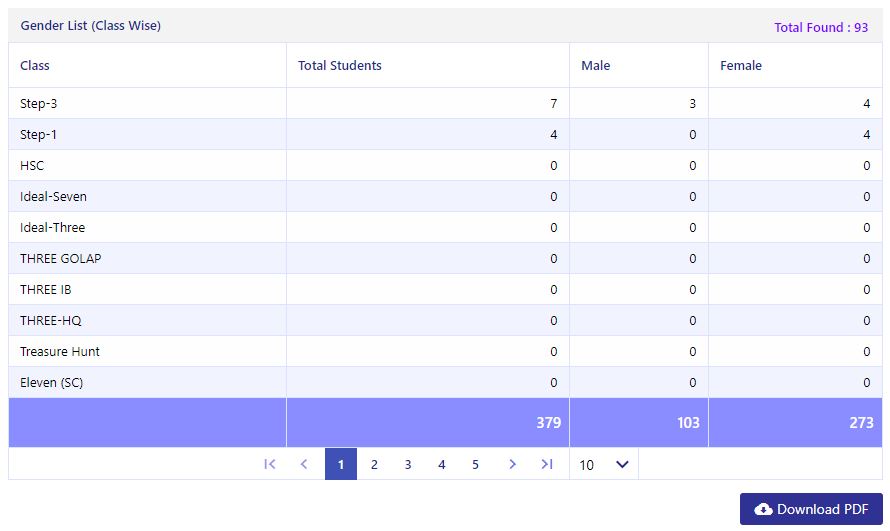Select the Step-3 class row
This screenshot has width=890, height=531.
click(445, 103)
